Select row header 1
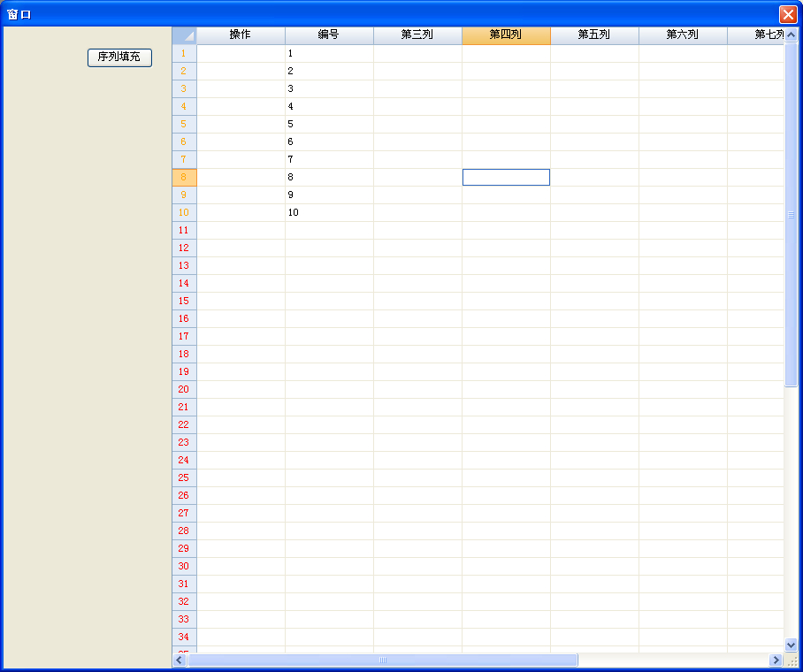The width and height of the screenshot is (803, 672). pyautogui.click(x=184, y=53)
